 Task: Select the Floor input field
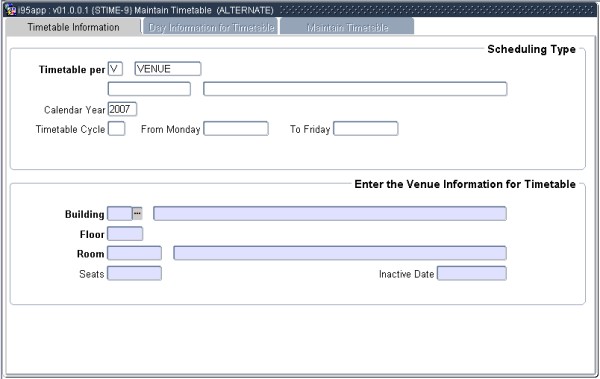pyautogui.click(x=125, y=234)
